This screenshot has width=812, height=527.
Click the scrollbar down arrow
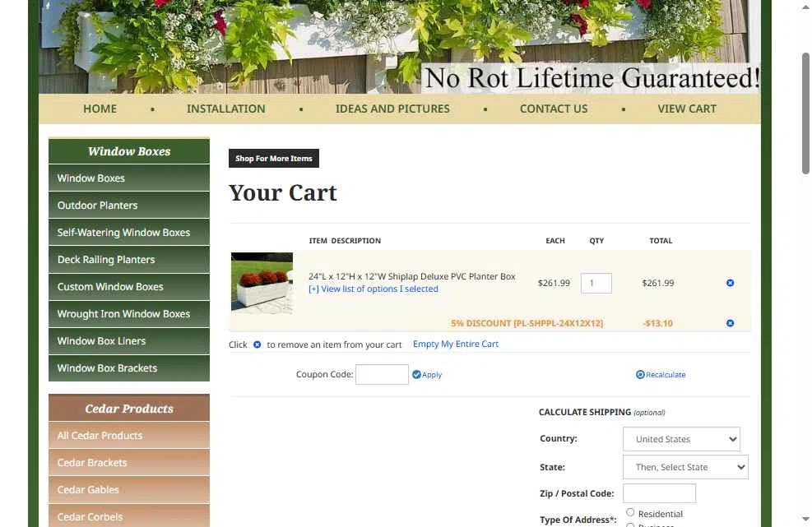point(805,519)
